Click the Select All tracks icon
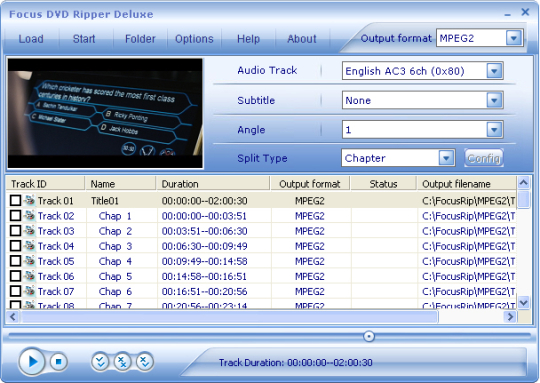Image resolution: width=540 pixels, height=383 pixels. [x=100, y=362]
